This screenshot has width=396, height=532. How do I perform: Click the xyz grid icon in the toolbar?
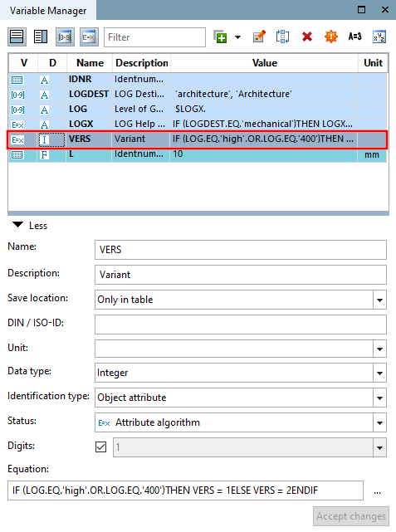tap(379, 37)
